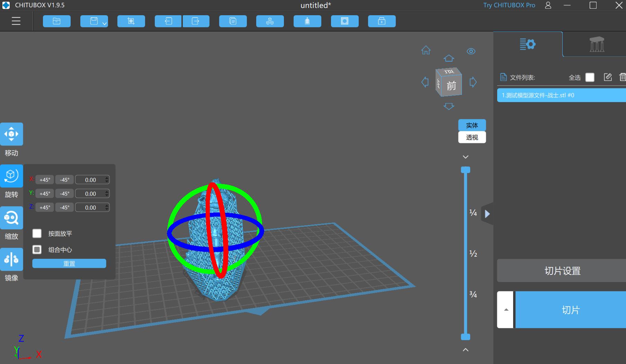
Task: Click the rename file icon in the file list
Action: click(608, 77)
